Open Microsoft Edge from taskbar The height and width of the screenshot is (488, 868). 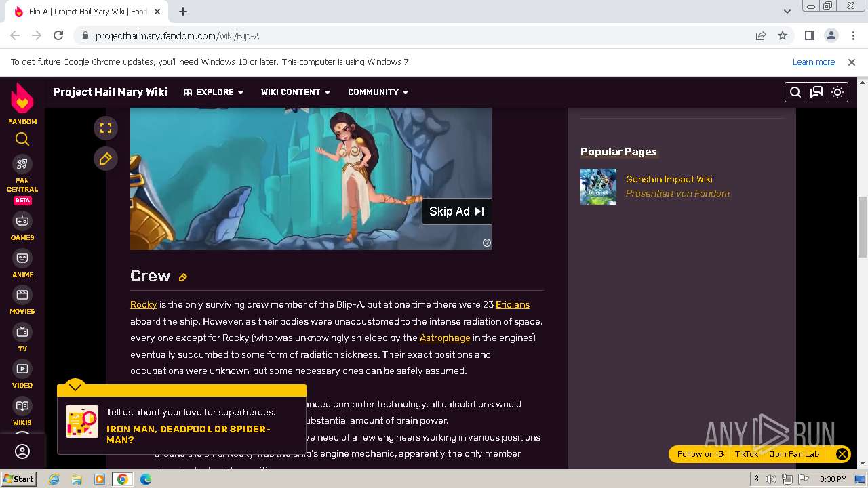[x=146, y=479]
